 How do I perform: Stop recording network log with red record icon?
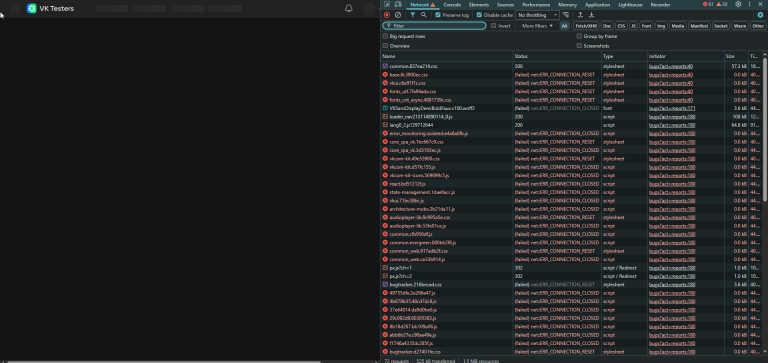[387, 15]
